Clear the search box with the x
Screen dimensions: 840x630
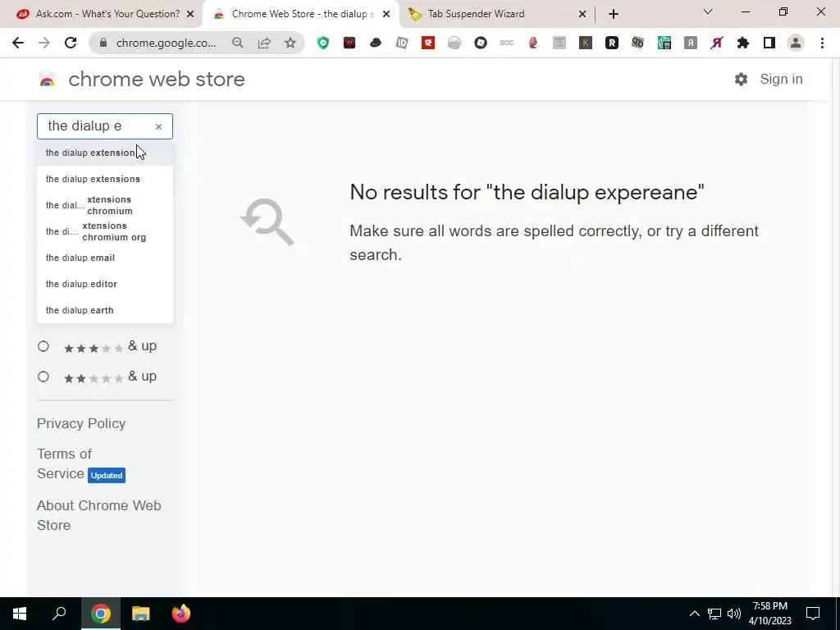pyautogui.click(x=158, y=127)
